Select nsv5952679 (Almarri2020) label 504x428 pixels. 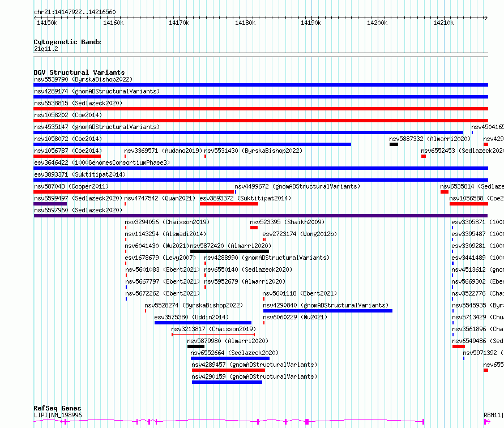tap(245, 281)
